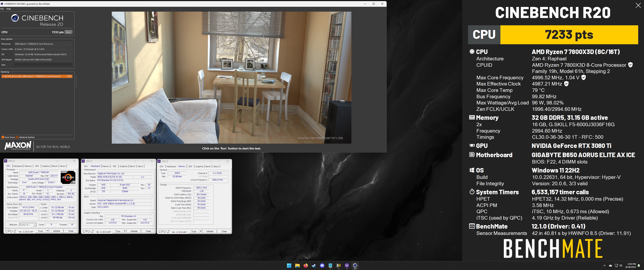Viewport: 644px width, 270px height.
Task: Open Tools dropdown arrow in CPU-Z Memory window
Action: pos(200,231)
